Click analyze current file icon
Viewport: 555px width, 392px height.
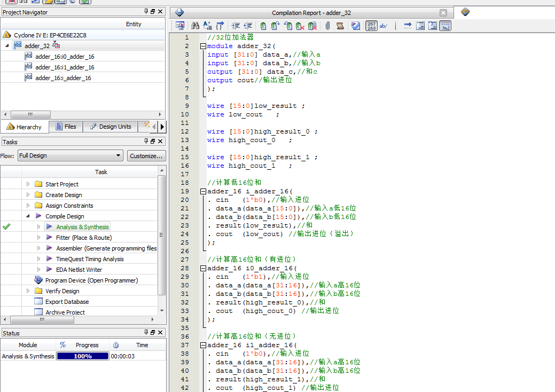(356, 26)
